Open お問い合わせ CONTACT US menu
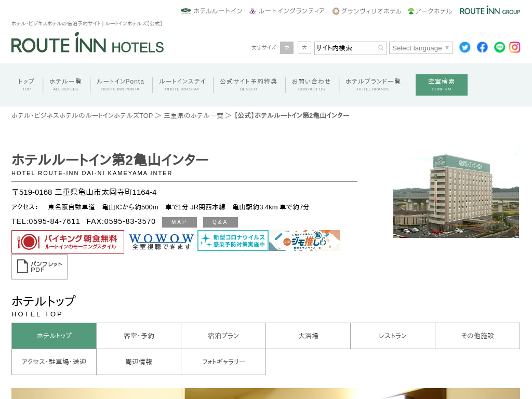532x399 pixels. tap(312, 85)
